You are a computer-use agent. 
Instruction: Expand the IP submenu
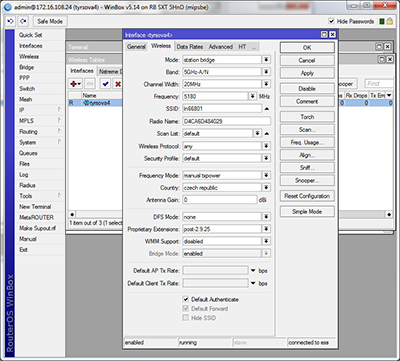click(x=40, y=110)
